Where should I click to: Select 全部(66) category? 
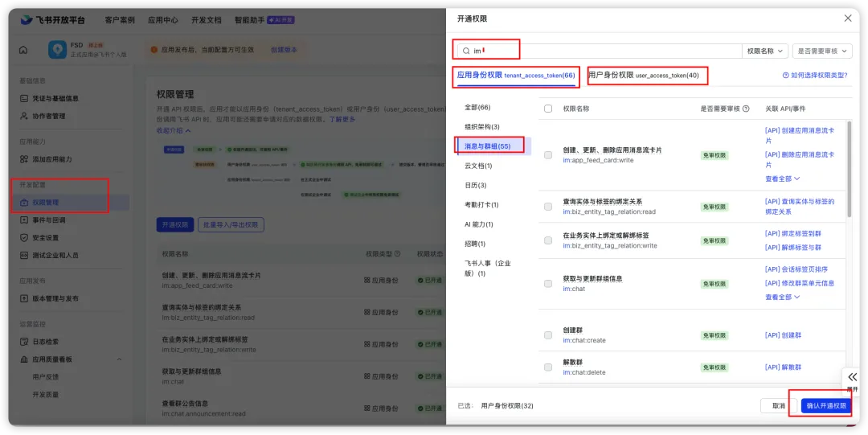tap(477, 107)
